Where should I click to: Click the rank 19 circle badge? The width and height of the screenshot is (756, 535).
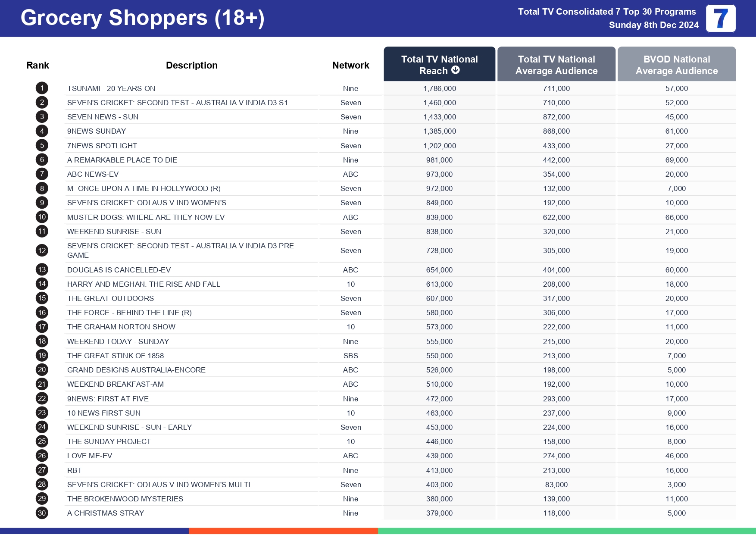[42, 356]
